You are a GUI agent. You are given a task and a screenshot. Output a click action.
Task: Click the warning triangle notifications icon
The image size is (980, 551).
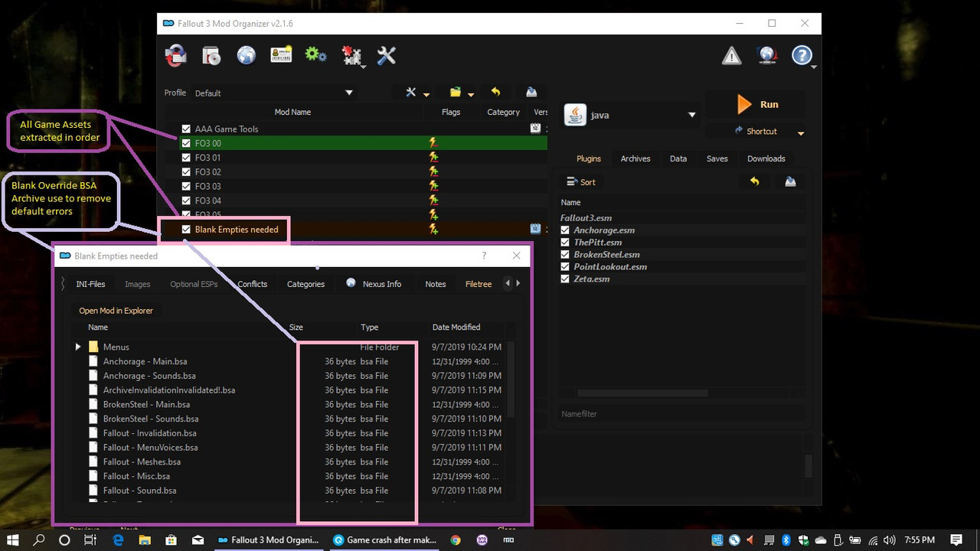[732, 55]
